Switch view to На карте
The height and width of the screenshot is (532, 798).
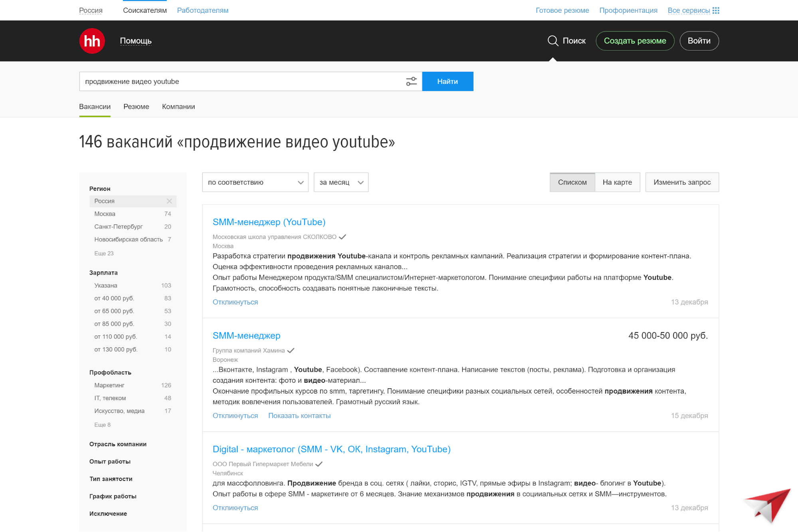(617, 182)
